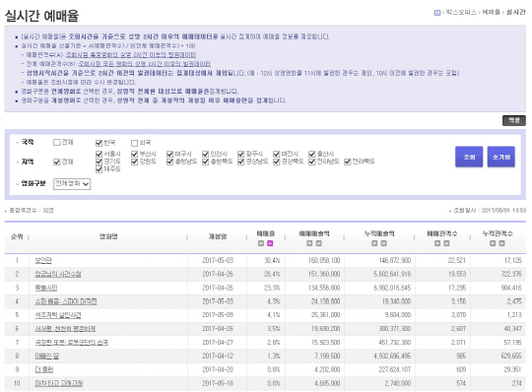
Task: Sort 누적관객수 column descending
Action: (x=501, y=243)
